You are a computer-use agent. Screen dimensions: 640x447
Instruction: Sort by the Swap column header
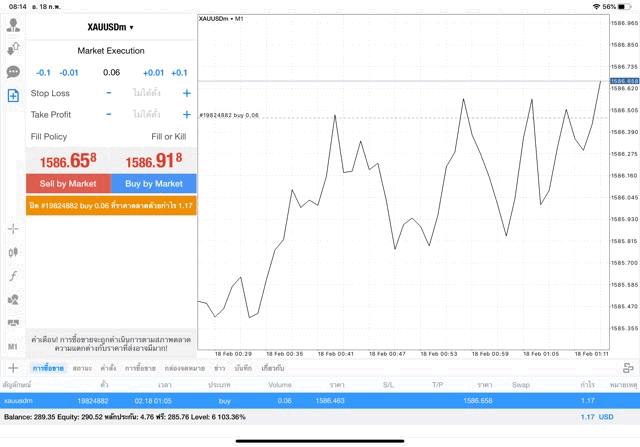coord(521,385)
